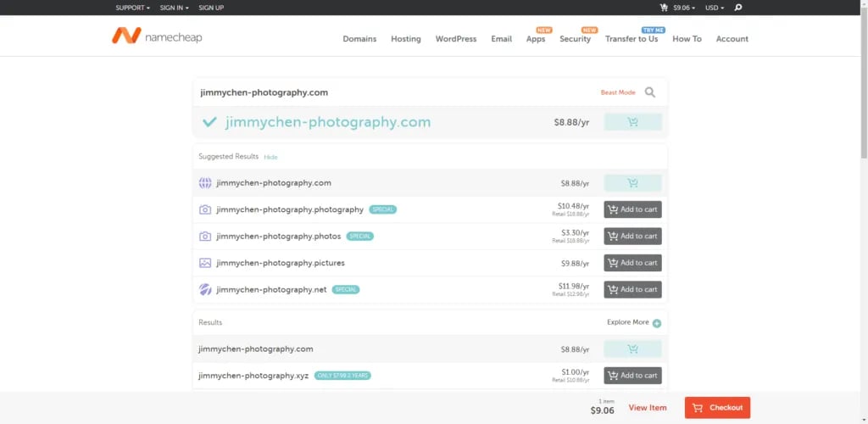Click the magnifier icon in the search box
The width and height of the screenshot is (868, 424).
(650, 92)
